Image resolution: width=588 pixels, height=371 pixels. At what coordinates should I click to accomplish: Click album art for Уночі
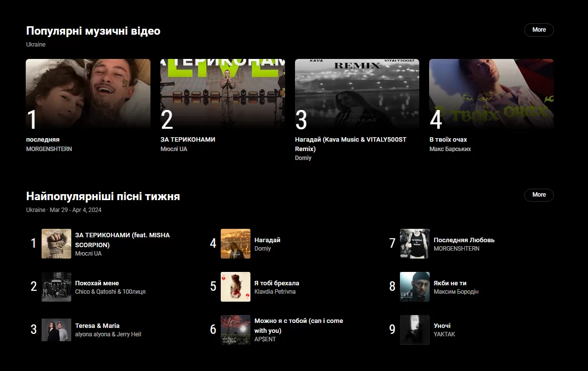click(415, 330)
